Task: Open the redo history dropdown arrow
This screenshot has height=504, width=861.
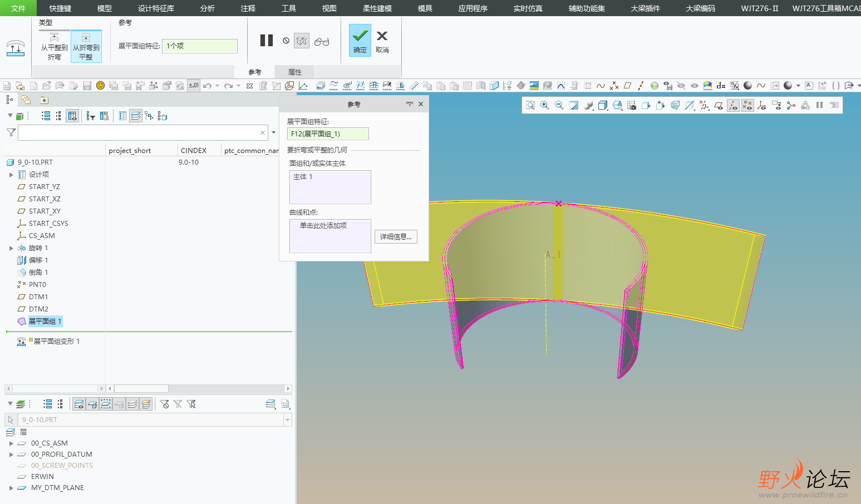Action: pos(238,86)
